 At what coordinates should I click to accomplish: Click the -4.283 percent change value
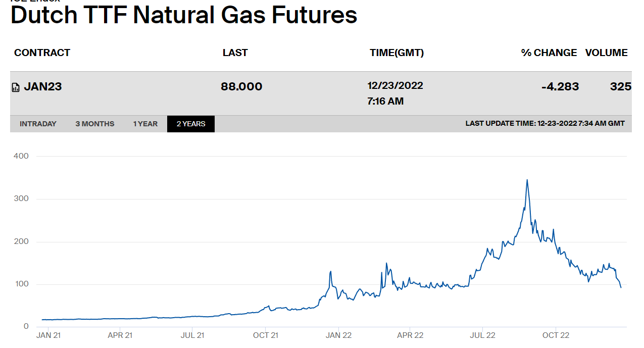click(x=560, y=86)
